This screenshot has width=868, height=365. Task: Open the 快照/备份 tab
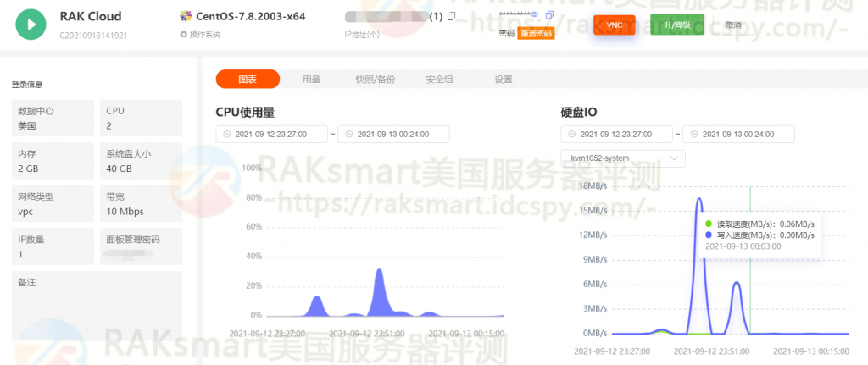point(376,79)
